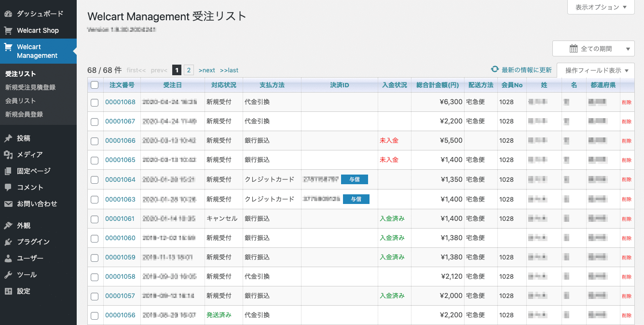The width and height of the screenshot is (644, 325).
Task: Click キャンセル status on order 00001061
Action: 222,218
